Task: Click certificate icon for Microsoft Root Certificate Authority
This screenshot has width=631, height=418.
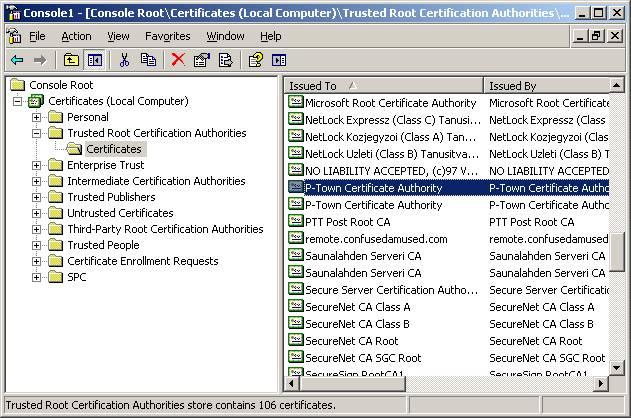Action: pyautogui.click(x=295, y=102)
